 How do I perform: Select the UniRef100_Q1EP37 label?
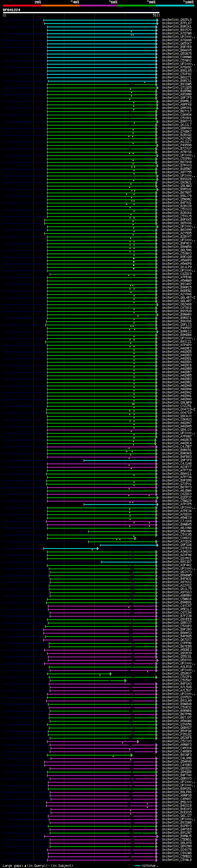[x=177, y=497]
